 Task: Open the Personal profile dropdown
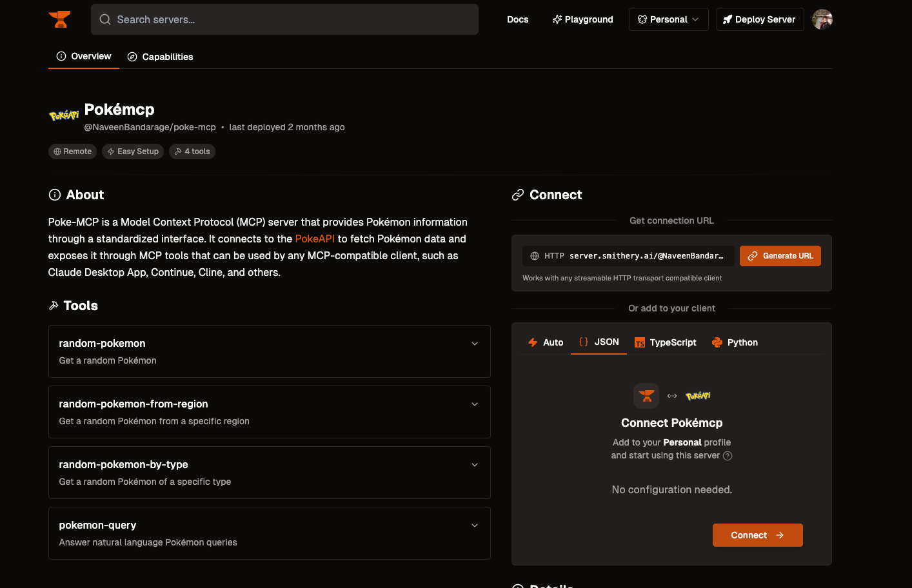click(x=668, y=19)
